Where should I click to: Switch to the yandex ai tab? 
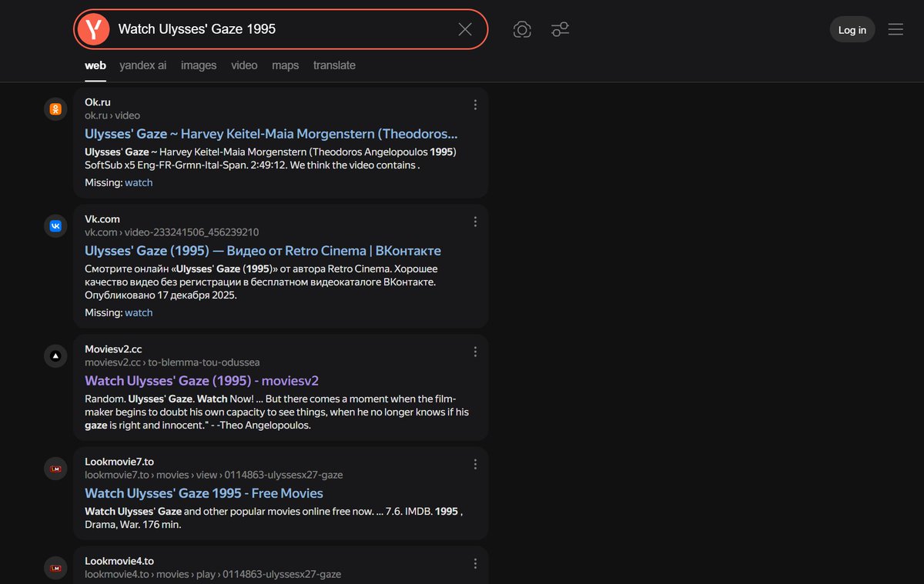[x=142, y=65]
